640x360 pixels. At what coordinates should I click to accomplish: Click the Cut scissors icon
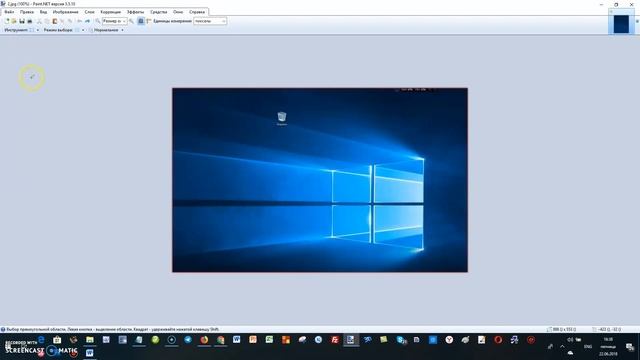coord(39,21)
